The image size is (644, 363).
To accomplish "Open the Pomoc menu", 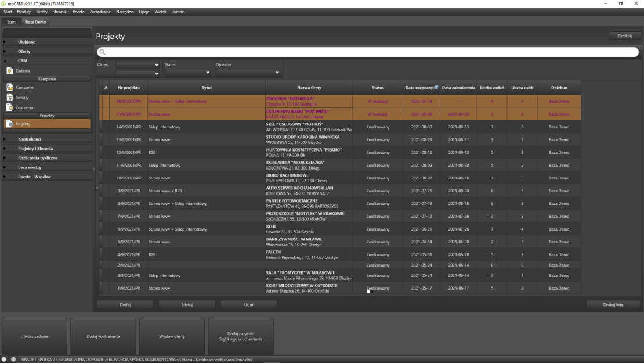I will tap(178, 12).
